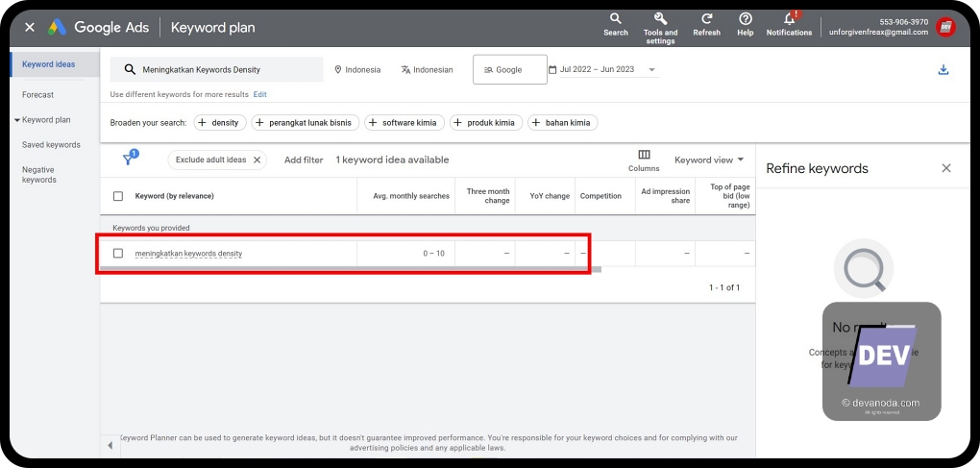Open the Forecast tab

[x=38, y=95]
